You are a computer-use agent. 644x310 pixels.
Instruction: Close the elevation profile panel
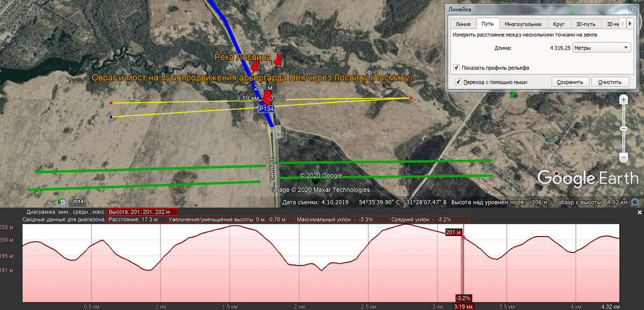(x=639, y=213)
